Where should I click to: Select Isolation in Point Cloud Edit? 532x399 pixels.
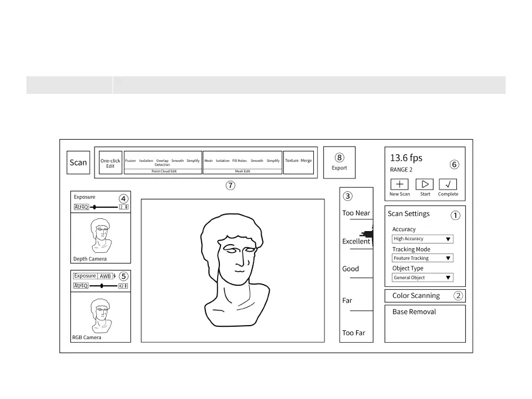[146, 161]
